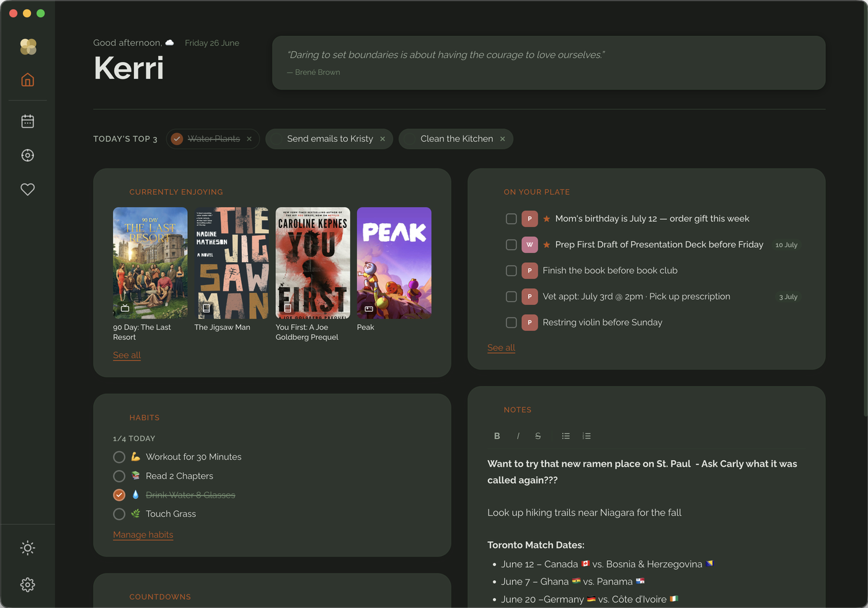Check off Restring violin before Sunday
Screen dimensions: 868x608
[x=511, y=322]
